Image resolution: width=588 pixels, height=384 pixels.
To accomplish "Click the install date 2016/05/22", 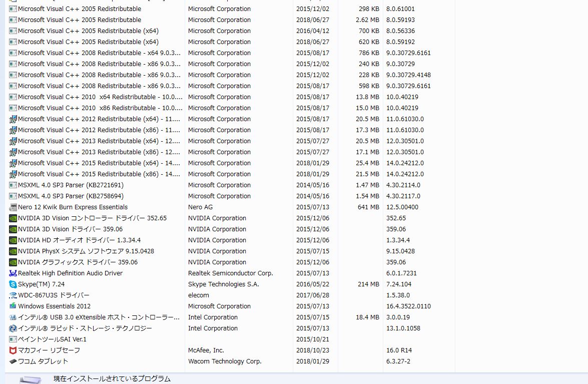I will (313, 284).
